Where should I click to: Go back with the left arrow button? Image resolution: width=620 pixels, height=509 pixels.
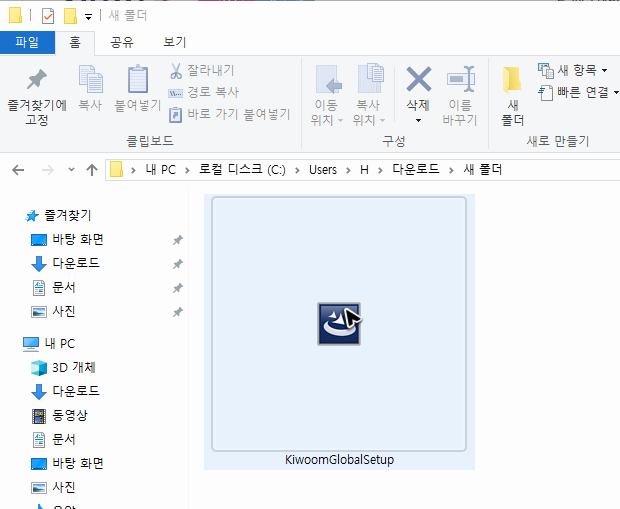pyautogui.click(x=18, y=170)
